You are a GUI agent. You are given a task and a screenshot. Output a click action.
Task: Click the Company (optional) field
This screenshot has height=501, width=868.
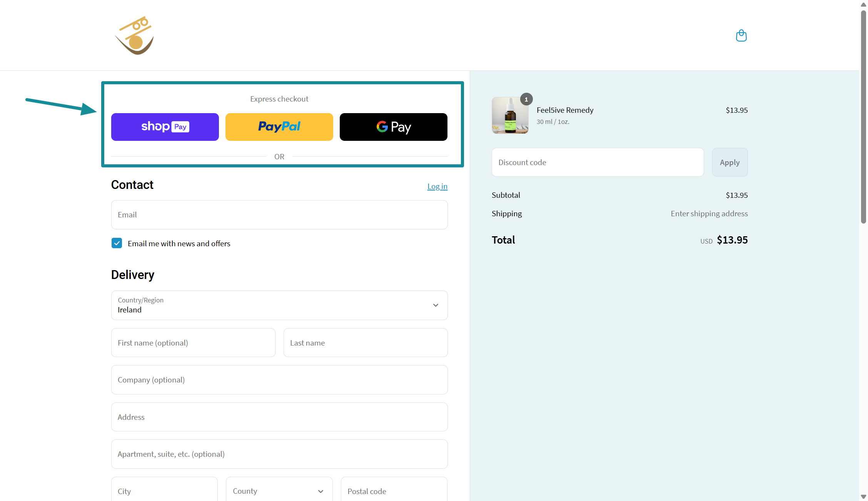click(279, 380)
